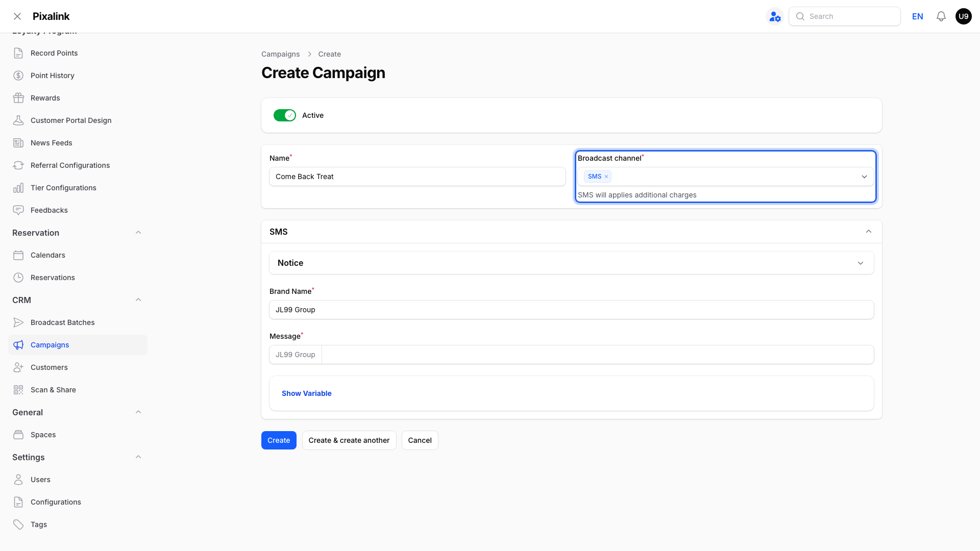
Task: Open the Broadcast channel dropdown arrow
Action: point(864,177)
